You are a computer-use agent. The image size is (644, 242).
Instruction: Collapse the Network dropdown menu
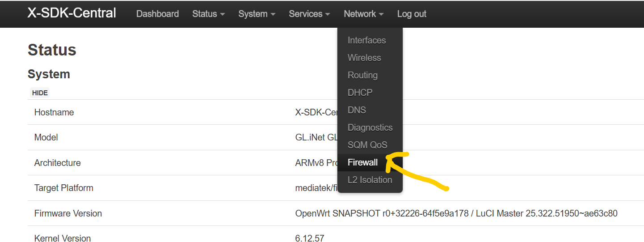[x=363, y=14]
